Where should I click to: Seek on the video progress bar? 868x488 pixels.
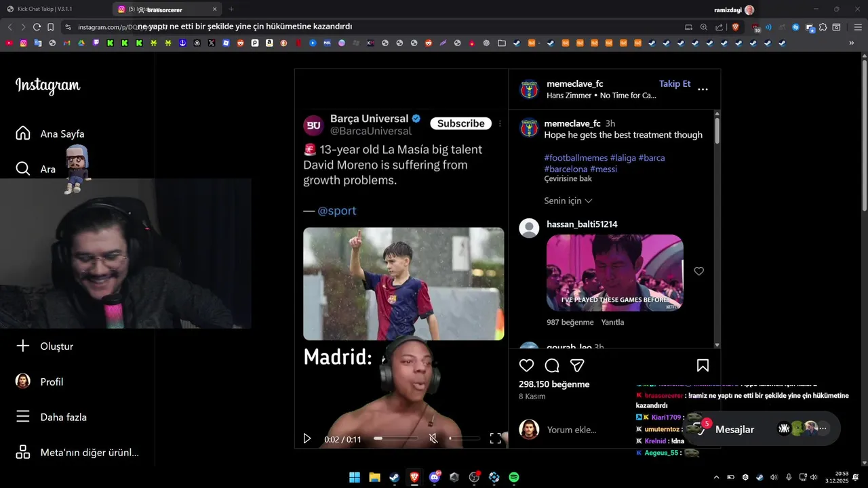click(x=396, y=439)
